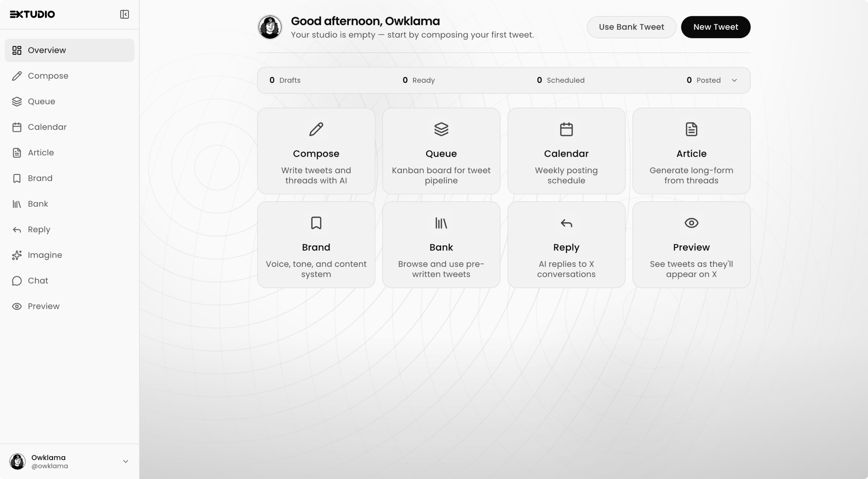Click the Use Bank Tweet button

pyautogui.click(x=631, y=27)
